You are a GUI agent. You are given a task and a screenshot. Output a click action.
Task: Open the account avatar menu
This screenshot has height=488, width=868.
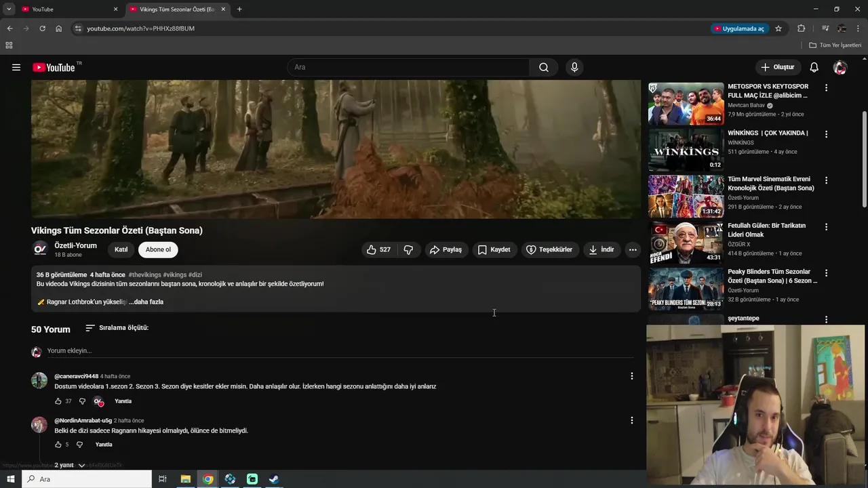840,67
